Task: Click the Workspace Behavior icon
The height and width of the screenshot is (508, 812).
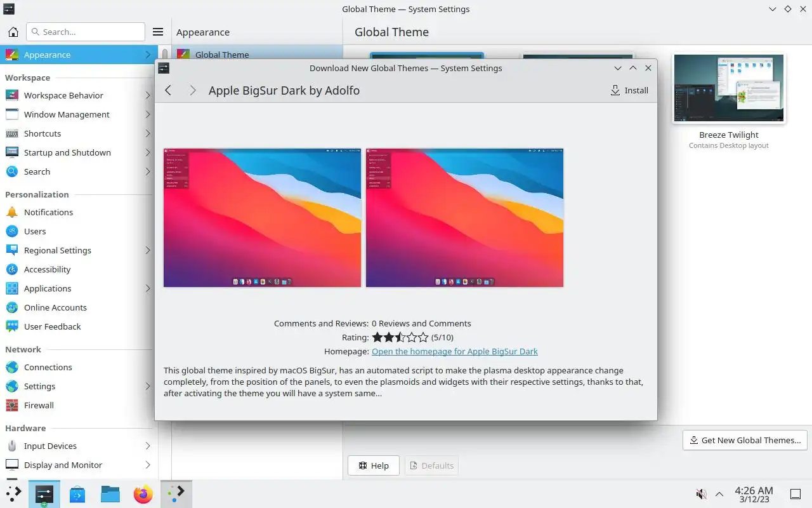Action: [x=12, y=95]
